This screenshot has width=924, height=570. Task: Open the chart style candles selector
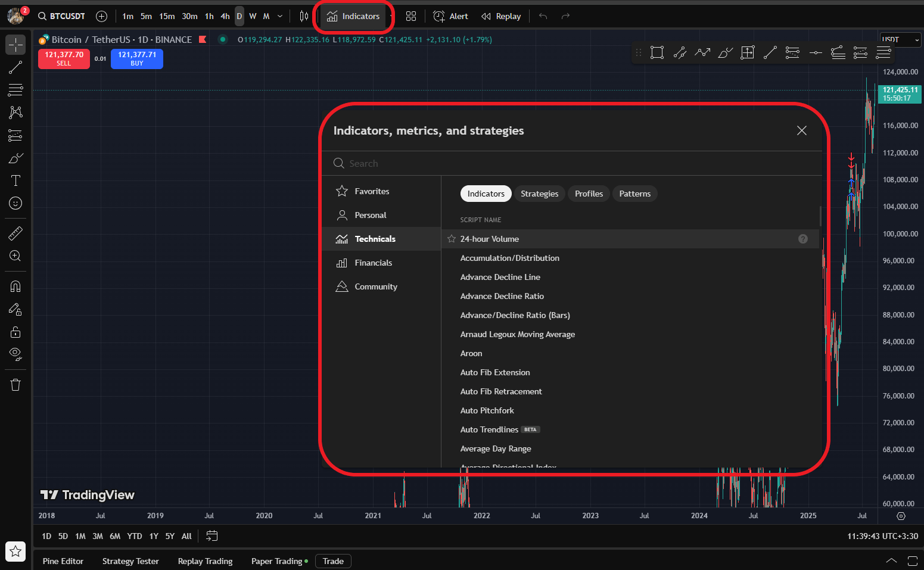click(304, 16)
